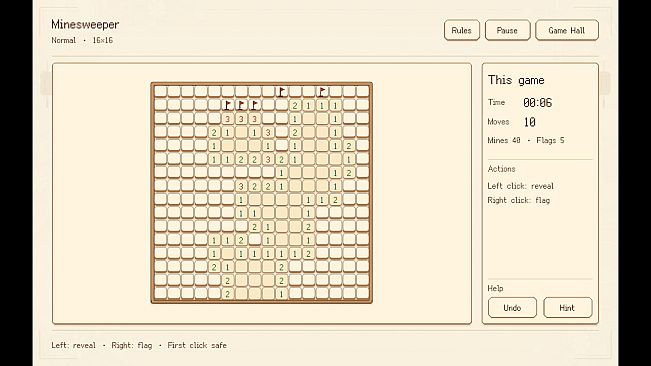Return to the Game Hall

pos(567,30)
